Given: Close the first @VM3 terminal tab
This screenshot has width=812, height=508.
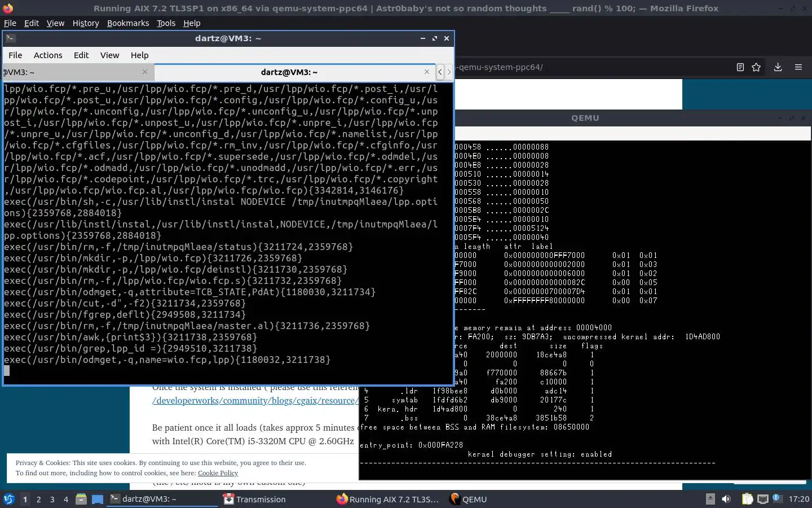Looking at the screenshot, I should pos(145,72).
